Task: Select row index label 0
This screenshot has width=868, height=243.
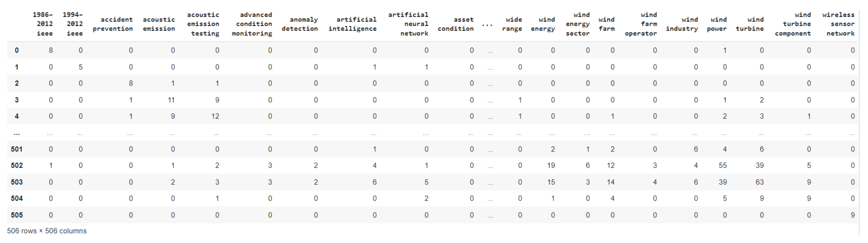Action: tap(16, 50)
